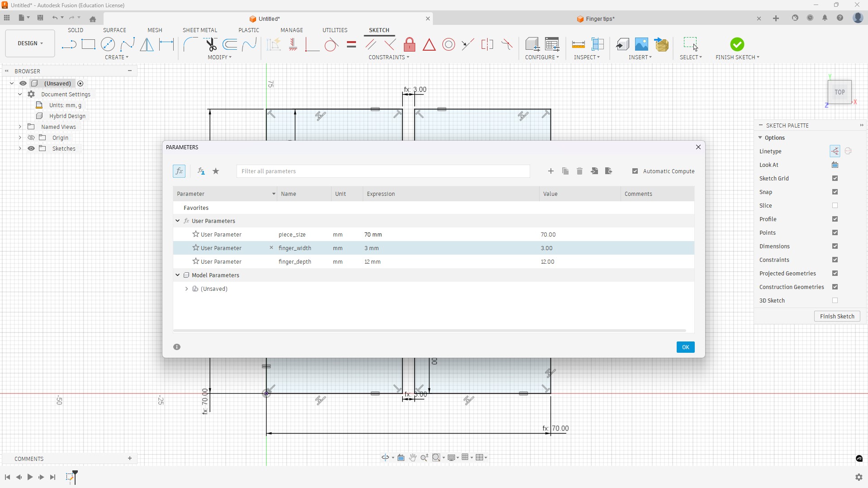Select the Rectangle sketch tool
This screenshot has height=488, width=868.
click(x=88, y=44)
